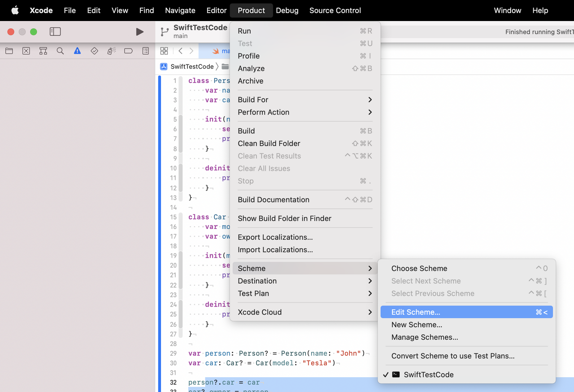Open the Project navigator folder icon
This screenshot has height=392, width=574.
pos(9,51)
